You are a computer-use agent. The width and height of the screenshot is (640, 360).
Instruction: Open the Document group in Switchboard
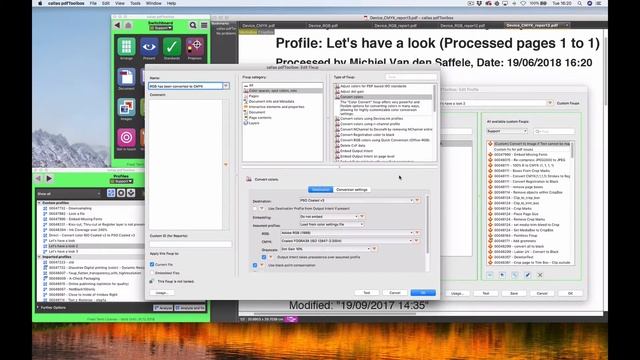126,77
